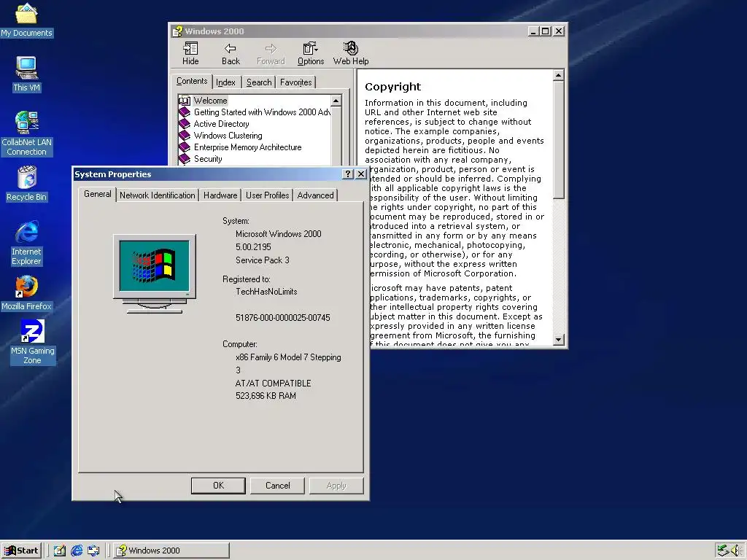Switch to Contents tab in help

pyautogui.click(x=192, y=82)
